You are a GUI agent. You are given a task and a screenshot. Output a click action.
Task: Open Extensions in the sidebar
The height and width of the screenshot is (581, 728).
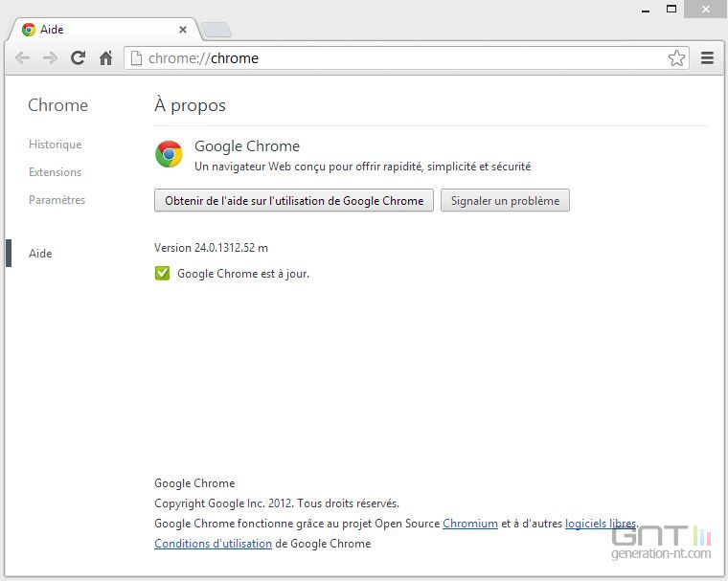55,172
